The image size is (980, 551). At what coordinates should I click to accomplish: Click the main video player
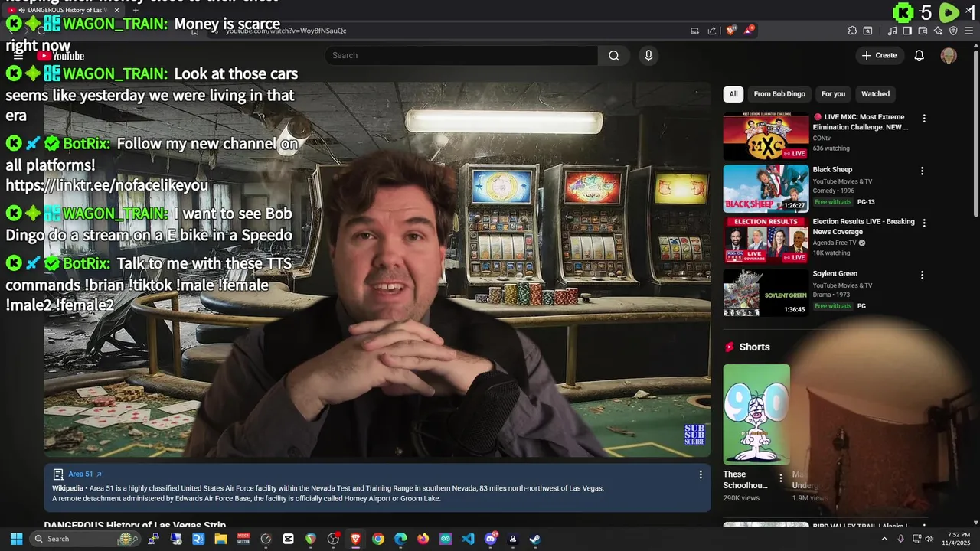coord(377,269)
